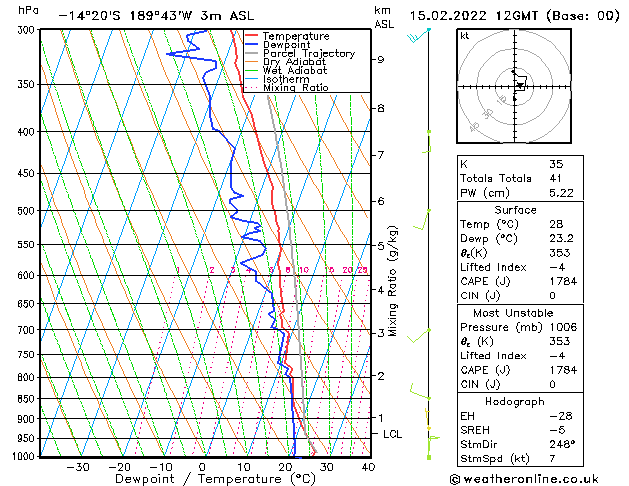Select the red Temperature legend line
Viewport: 629px width, 486px height.
[252, 36]
